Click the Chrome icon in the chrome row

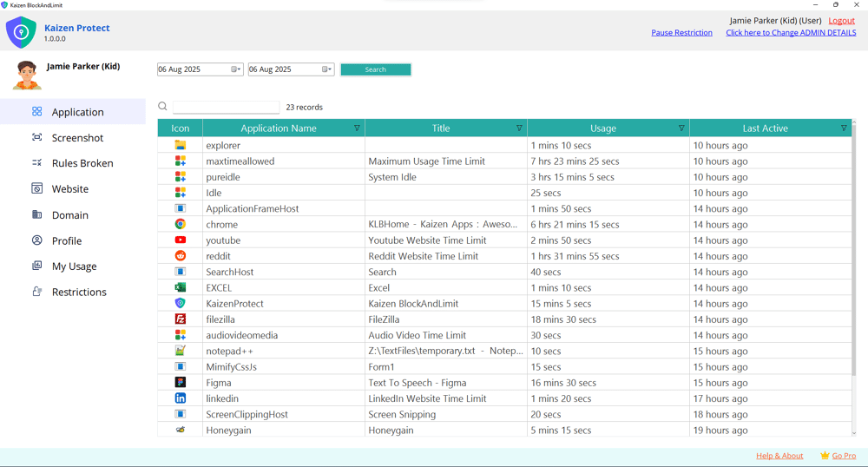180,224
